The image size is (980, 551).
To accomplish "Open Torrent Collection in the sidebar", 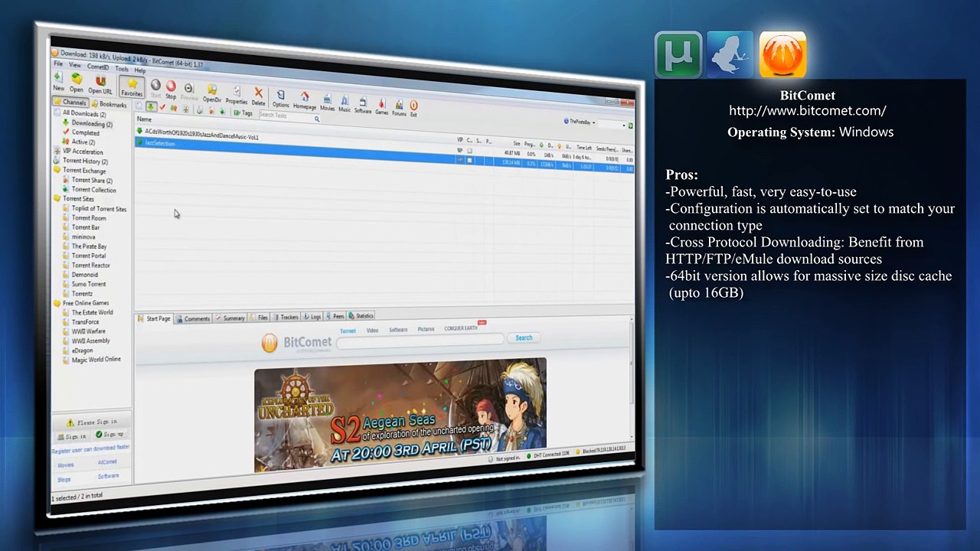I will (90, 190).
